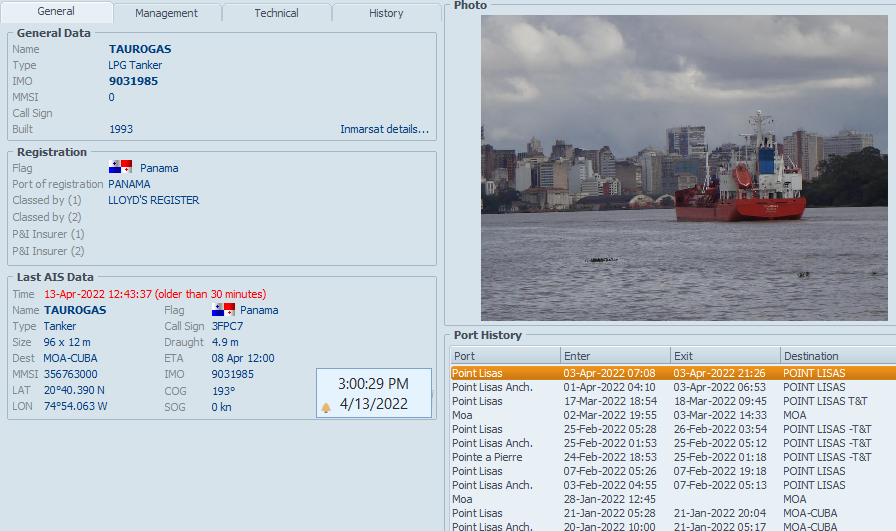Click the vessel photo of TAUROGAS
This screenshot has width=896, height=531.
(684, 167)
